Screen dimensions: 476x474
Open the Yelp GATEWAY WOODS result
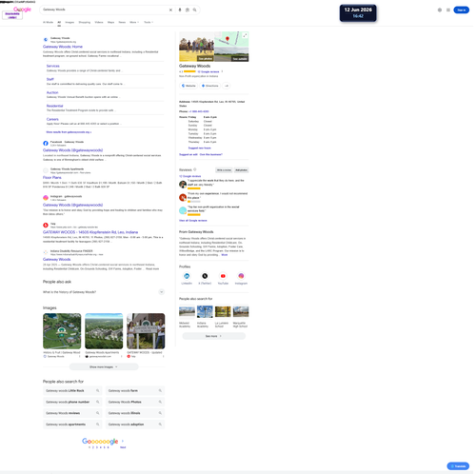[90, 232]
